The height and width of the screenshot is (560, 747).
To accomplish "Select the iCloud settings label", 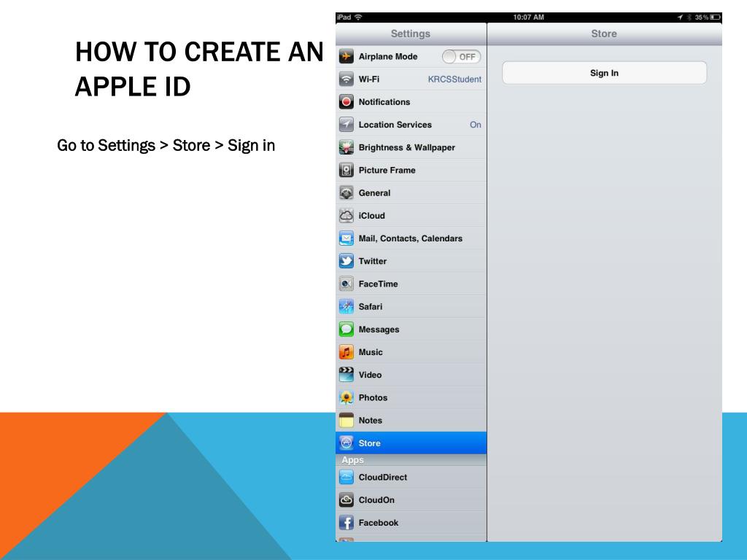I will tap(371, 216).
